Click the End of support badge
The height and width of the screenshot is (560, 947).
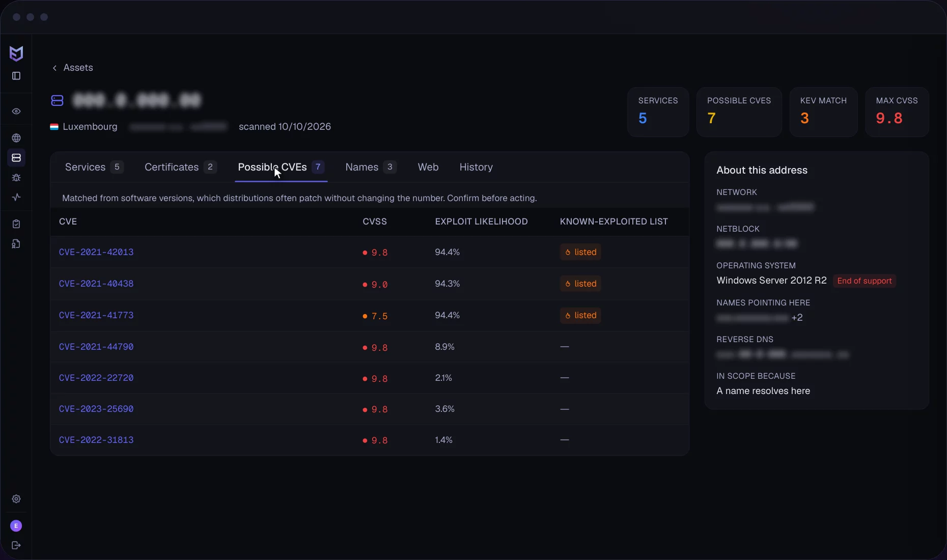click(x=865, y=281)
